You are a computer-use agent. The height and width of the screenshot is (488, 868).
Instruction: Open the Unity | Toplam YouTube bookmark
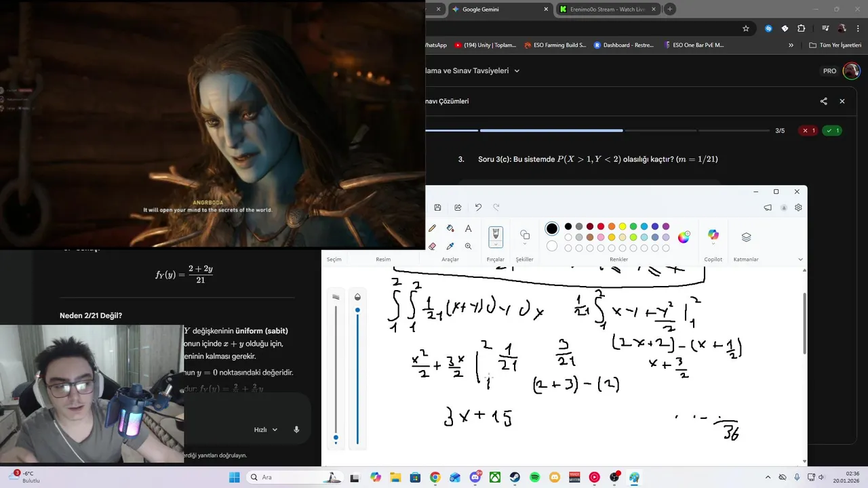click(x=486, y=45)
